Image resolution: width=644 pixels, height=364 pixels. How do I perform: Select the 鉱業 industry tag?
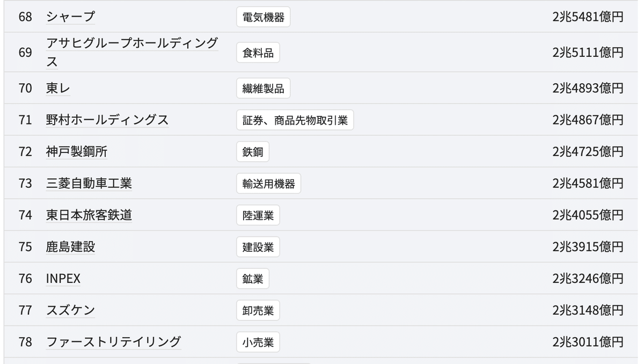(x=253, y=279)
